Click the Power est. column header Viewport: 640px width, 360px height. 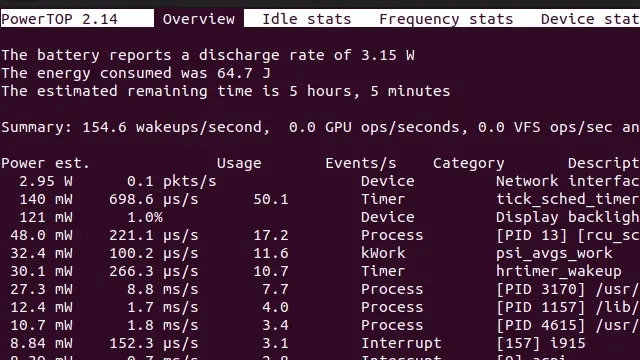(45, 163)
